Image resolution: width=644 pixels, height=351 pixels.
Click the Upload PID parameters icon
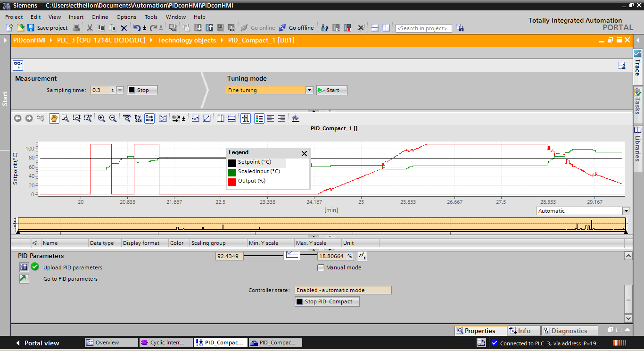[24, 267]
